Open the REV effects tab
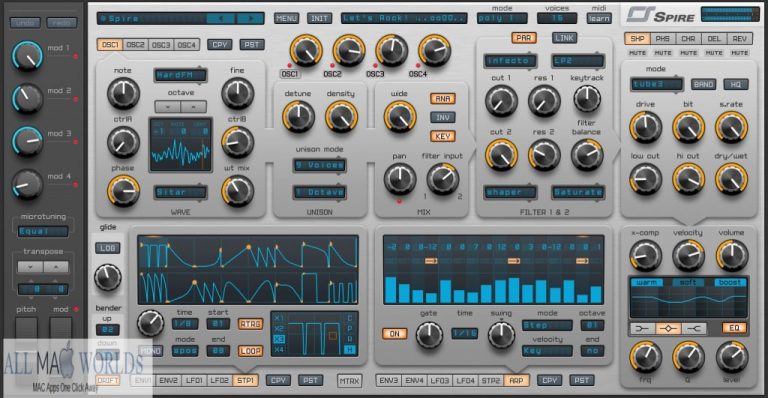 click(x=740, y=39)
